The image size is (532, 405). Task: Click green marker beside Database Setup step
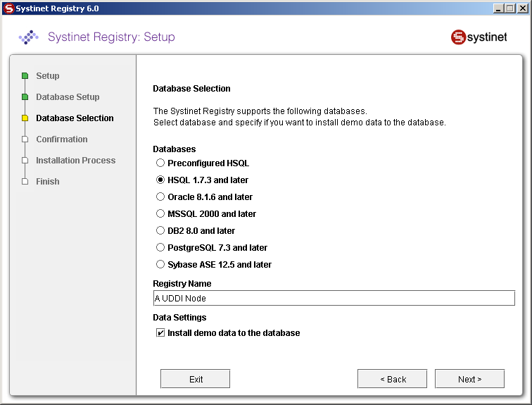pos(25,97)
